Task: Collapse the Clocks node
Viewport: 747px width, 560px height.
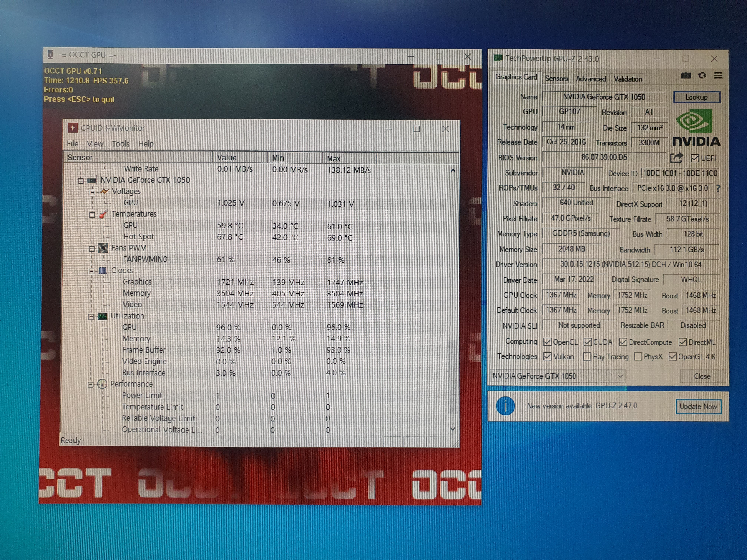Action: pyautogui.click(x=91, y=271)
